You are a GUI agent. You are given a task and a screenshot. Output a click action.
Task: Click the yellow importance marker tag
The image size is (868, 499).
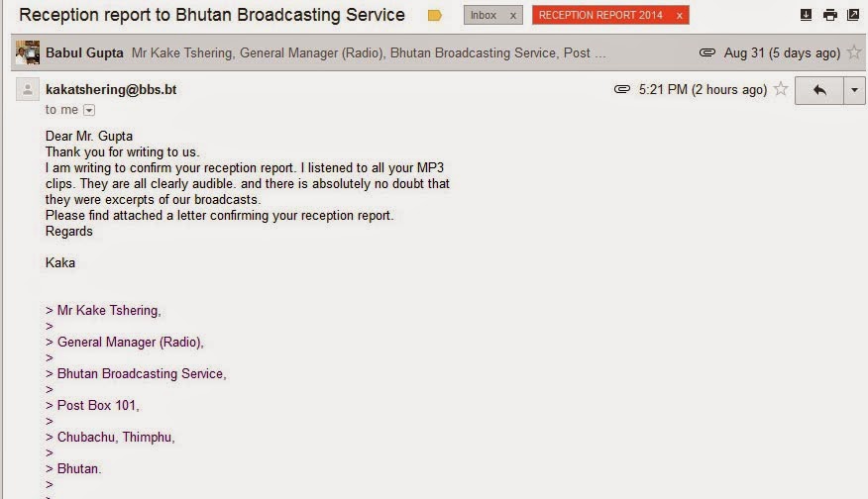(435, 16)
